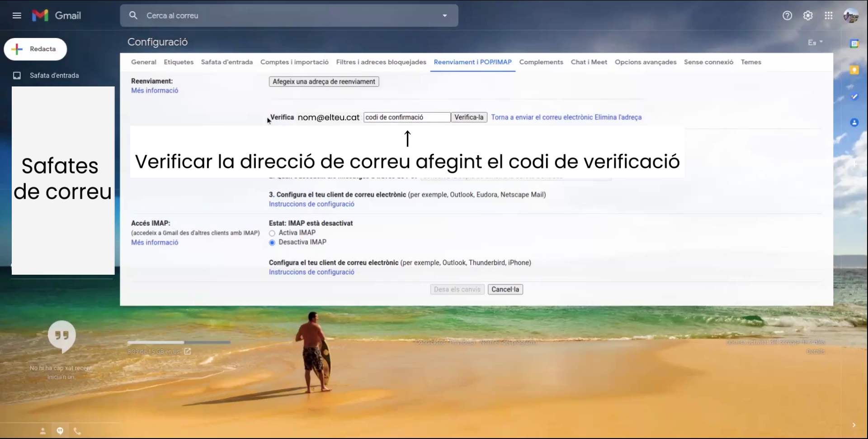Click the Cancel·la button
The width and height of the screenshot is (868, 439).
[x=505, y=290]
